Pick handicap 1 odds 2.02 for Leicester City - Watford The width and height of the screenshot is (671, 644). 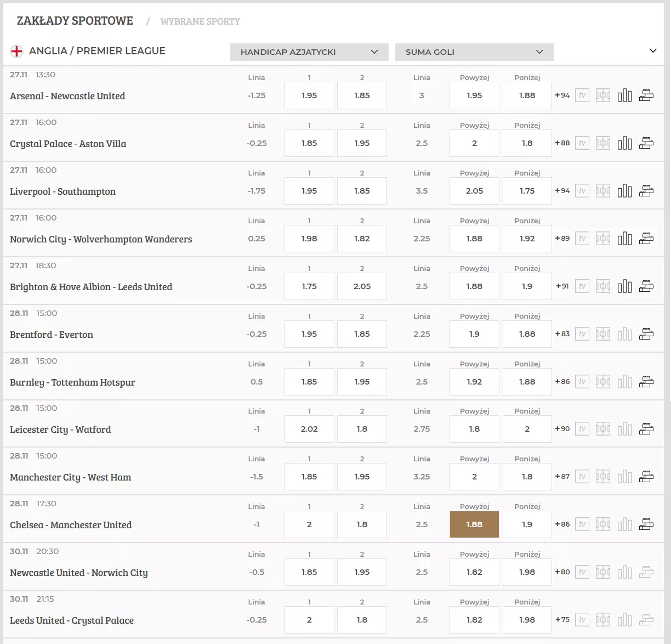[x=309, y=429]
